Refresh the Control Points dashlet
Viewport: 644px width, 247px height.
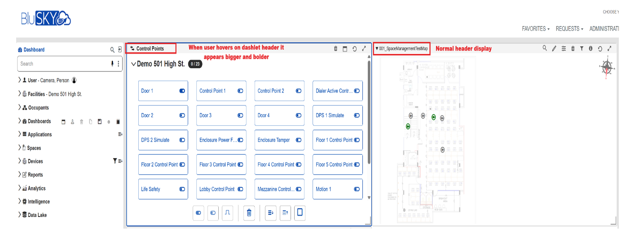click(x=354, y=49)
